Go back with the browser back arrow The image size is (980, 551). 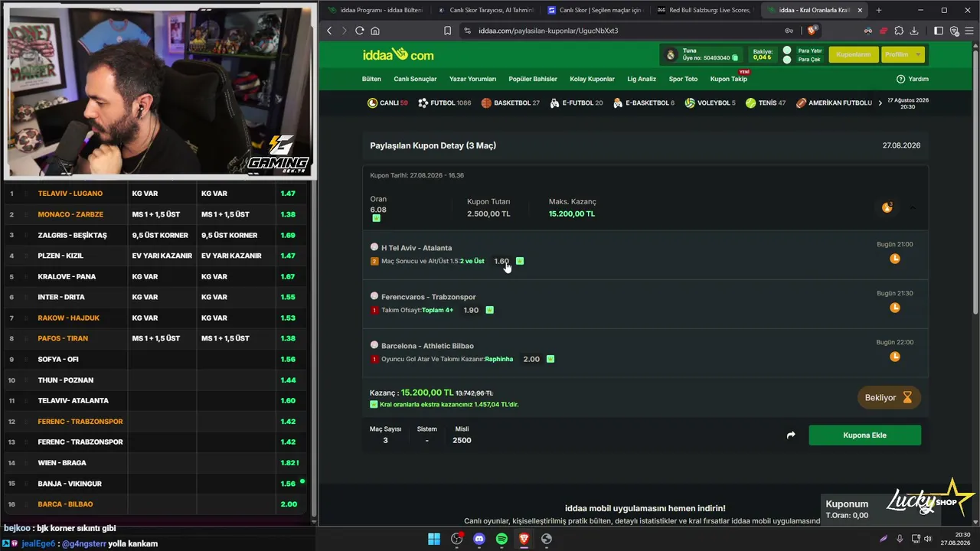(x=329, y=31)
